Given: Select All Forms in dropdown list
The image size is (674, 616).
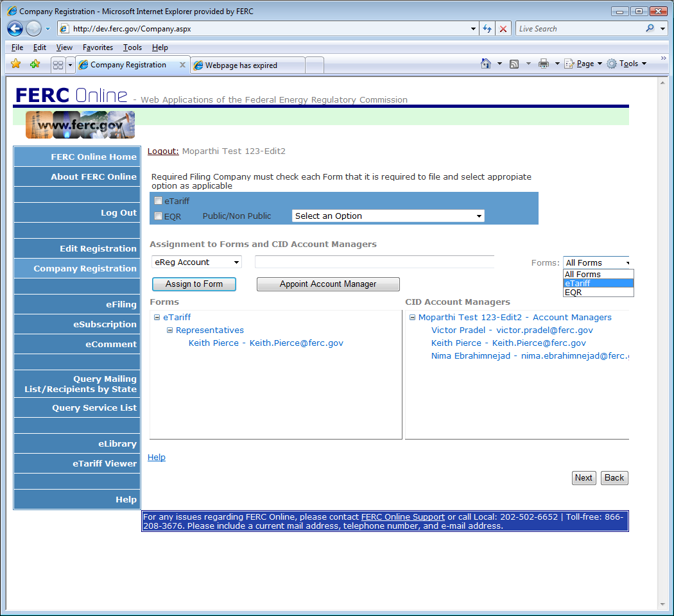Looking at the screenshot, I should (598, 274).
